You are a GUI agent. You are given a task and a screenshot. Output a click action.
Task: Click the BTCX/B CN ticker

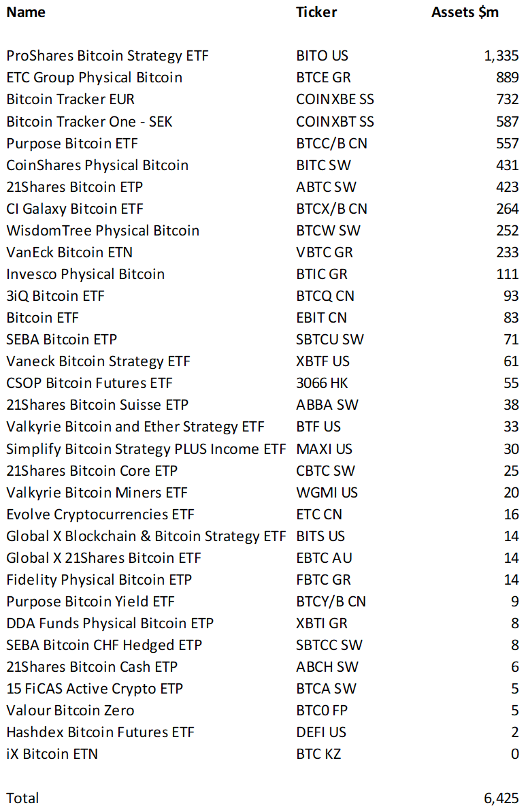(331, 209)
